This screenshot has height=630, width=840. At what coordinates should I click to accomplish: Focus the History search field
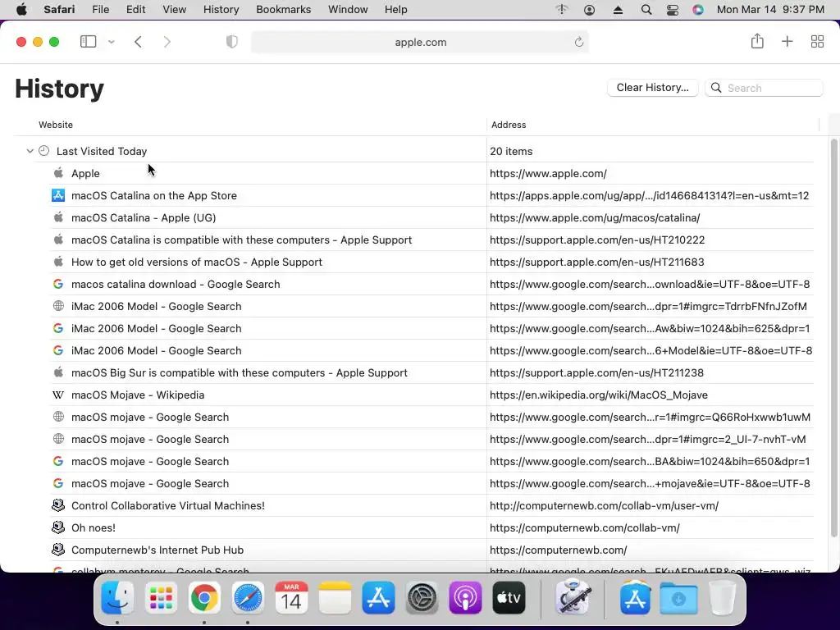click(x=764, y=88)
